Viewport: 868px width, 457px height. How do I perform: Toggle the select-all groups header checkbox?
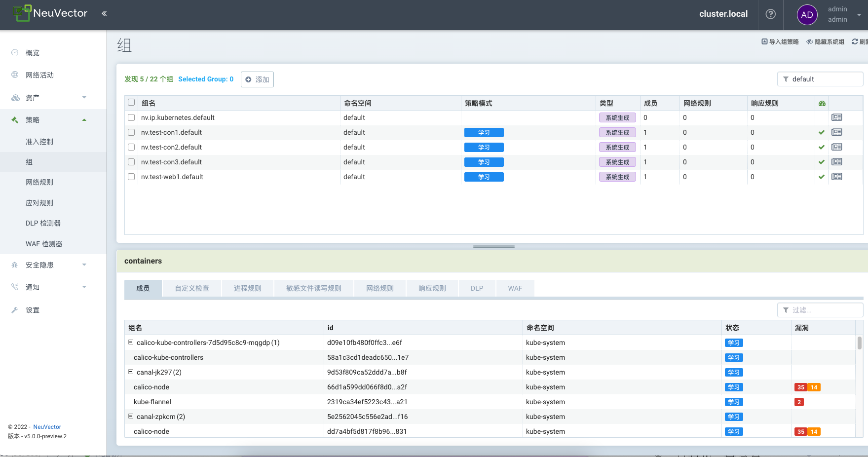pyautogui.click(x=131, y=103)
